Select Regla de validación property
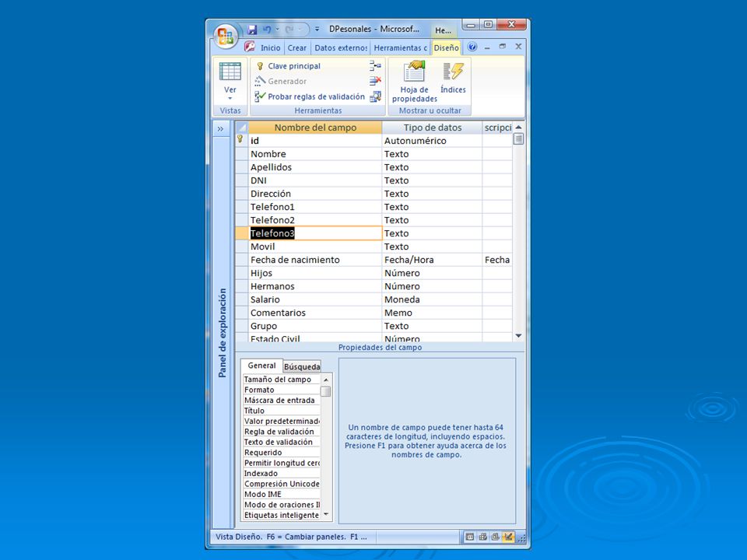 tap(281, 432)
